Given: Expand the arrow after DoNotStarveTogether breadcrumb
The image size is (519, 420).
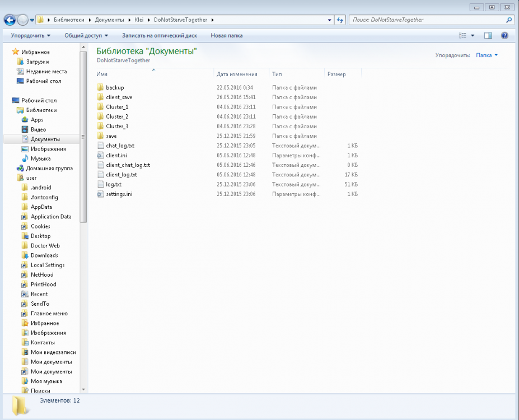Looking at the screenshot, I should tap(213, 20).
